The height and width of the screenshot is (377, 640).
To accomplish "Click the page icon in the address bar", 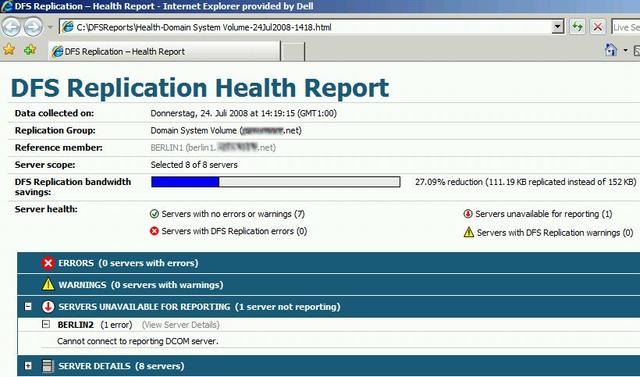I will [68, 27].
